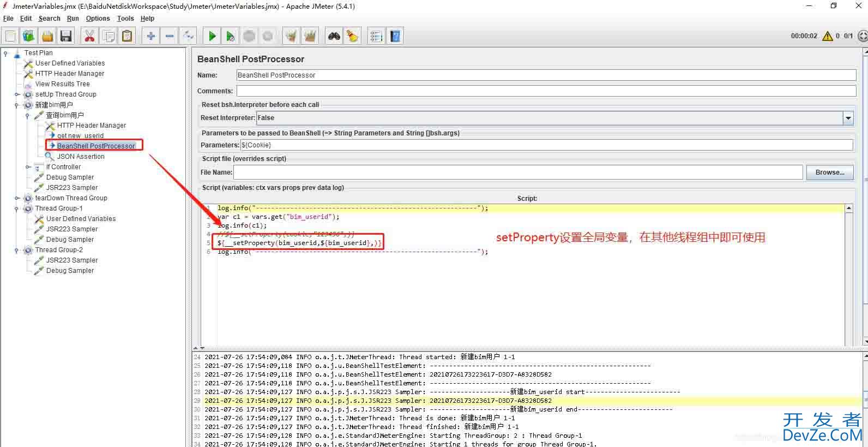Click the Parameters field containing ${Cookie}
The width and height of the screenshot is (868, 447).
(546, 145)
